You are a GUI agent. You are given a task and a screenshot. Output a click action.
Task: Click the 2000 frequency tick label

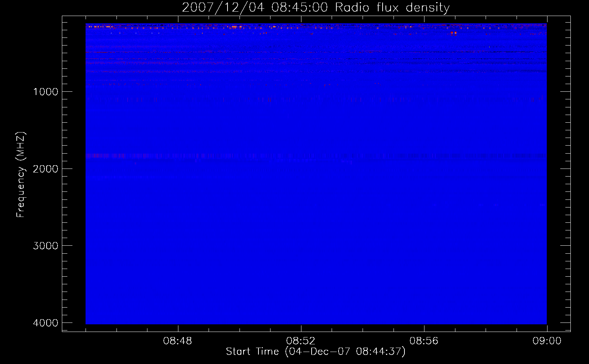point(46,169)
